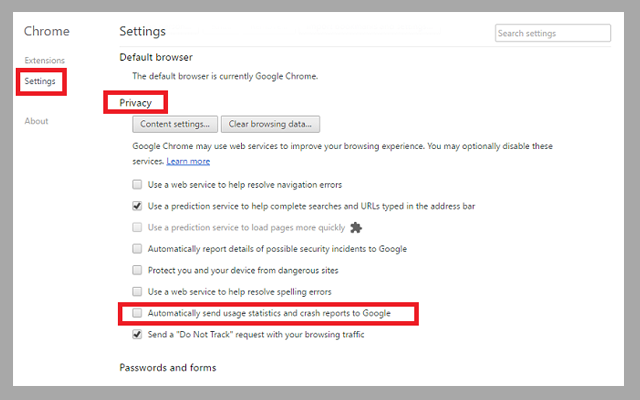Focus the Search settings field
This screenshot has height=400, width=640.
coord(553,33)
